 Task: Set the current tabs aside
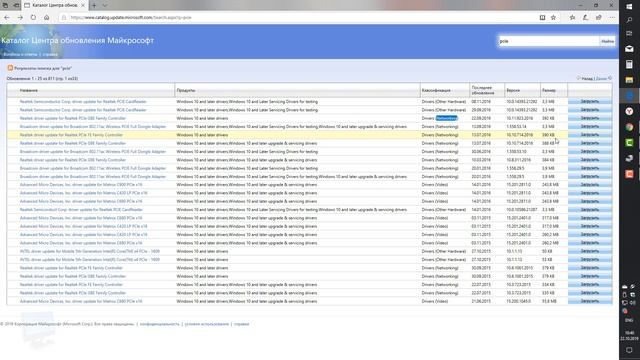16,5
